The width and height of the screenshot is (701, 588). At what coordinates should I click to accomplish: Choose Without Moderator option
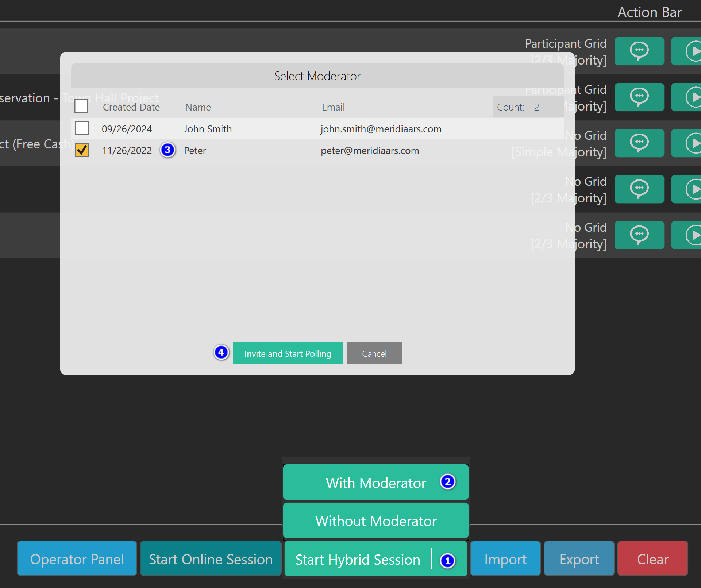coord(375,521)
